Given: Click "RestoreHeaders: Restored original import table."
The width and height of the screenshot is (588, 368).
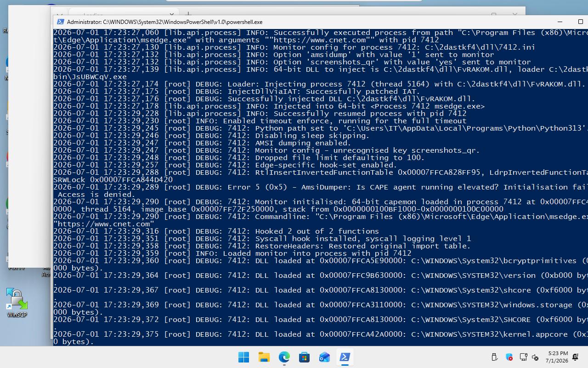Looking at the screenshot, I should [x=363, y=246].
